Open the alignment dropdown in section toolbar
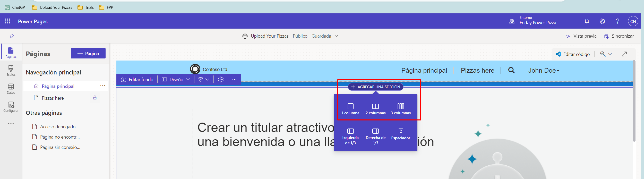 pyautogui.click(x=204, y=80)
